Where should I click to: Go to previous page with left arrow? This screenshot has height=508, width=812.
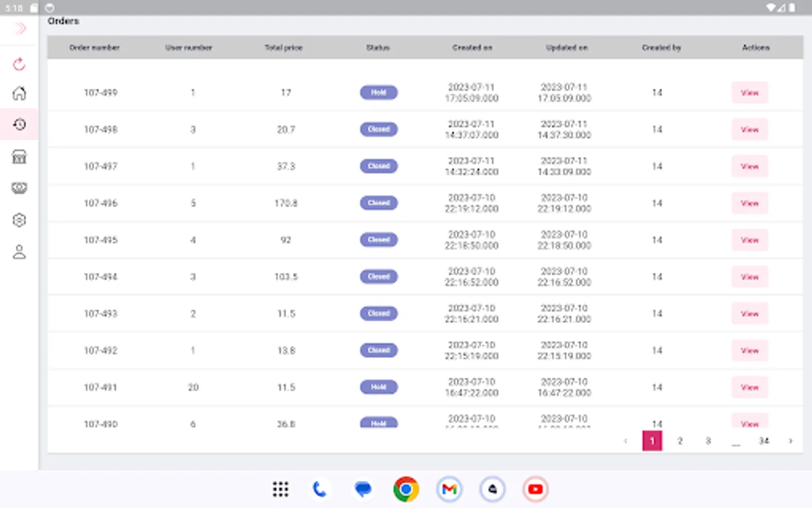coord(625,441)
